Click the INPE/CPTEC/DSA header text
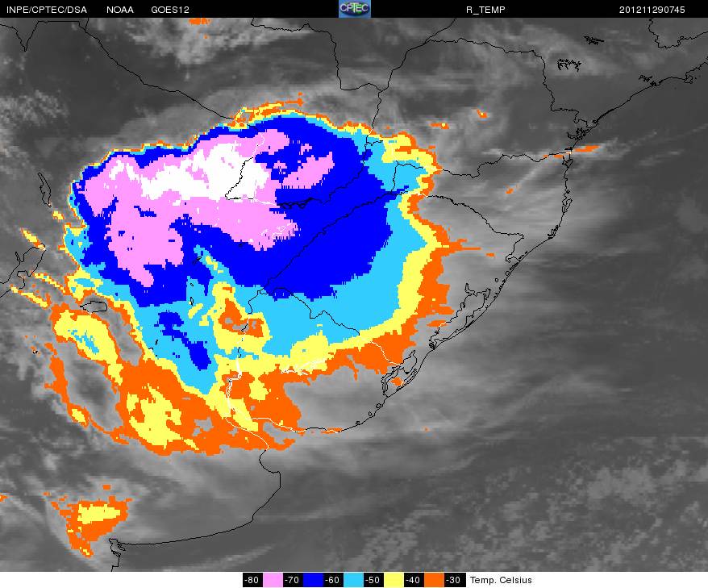 pyautogui.click(x=47, y=10)
